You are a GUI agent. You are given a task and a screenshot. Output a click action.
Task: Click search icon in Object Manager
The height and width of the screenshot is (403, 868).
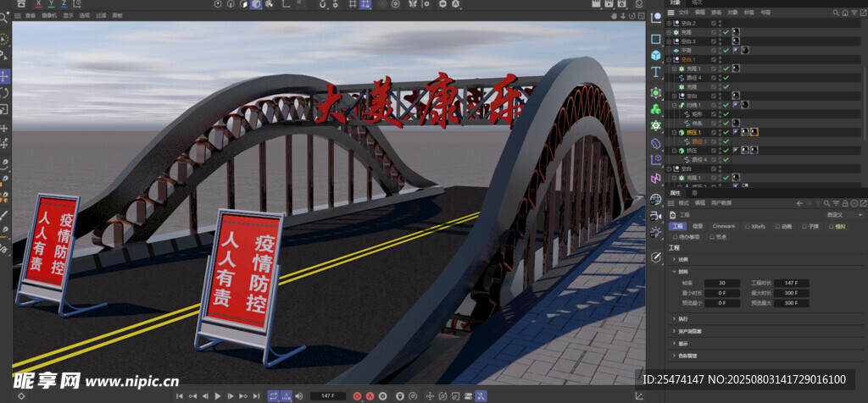(x=836, y=13)
